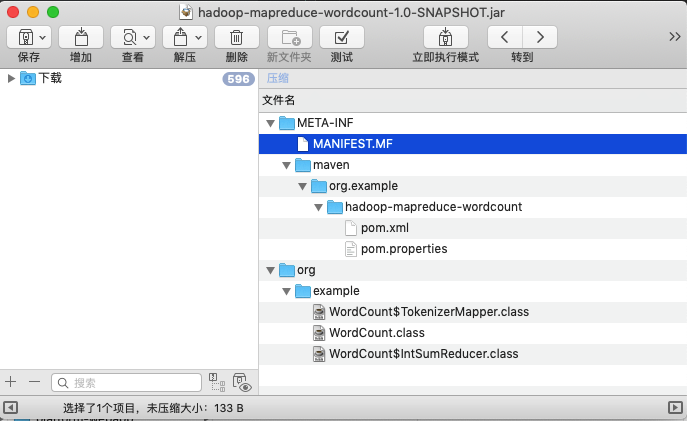Click the META-INF folder icon
The height and width of the screenshot is (421, 687).
point(287,123)
